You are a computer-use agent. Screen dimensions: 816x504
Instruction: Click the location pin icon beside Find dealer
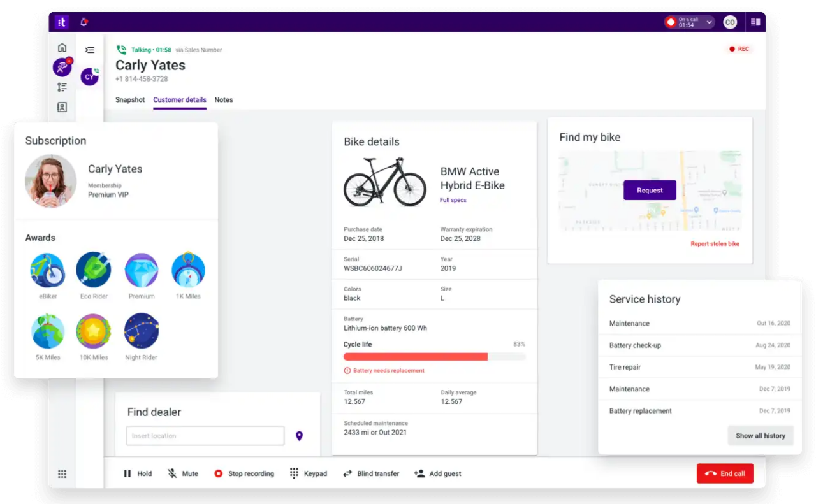click(x=299, y=436)
